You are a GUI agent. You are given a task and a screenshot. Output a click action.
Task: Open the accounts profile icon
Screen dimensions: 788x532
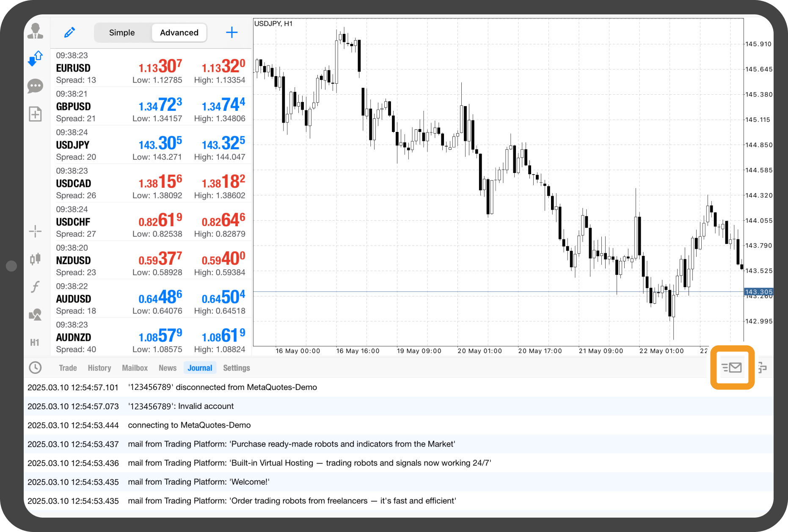[x=35, y=31]
